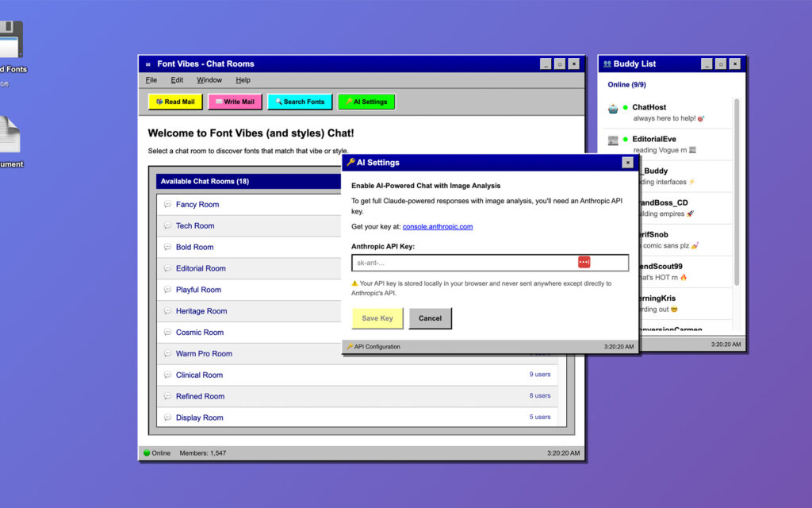Follow the console.anthropic.com link

point(437,227)
